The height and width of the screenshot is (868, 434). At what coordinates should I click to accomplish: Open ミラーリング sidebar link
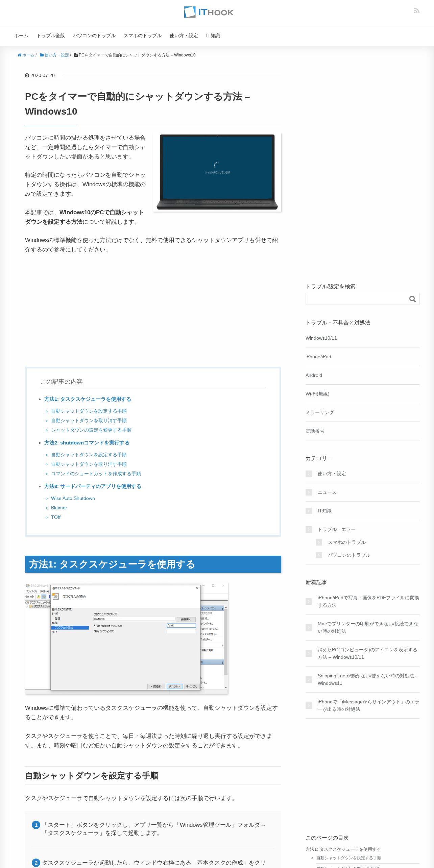click(320, 412)
